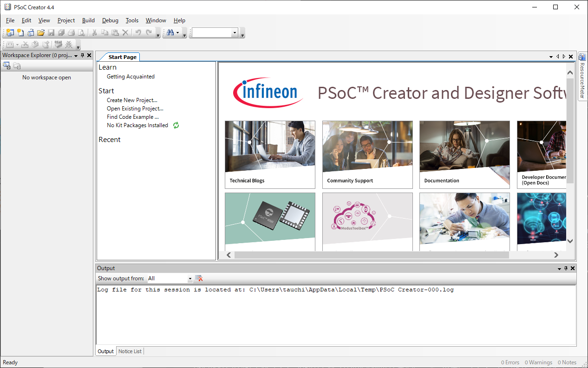Screen dimensions: 588x368
Task: Click the Open File folder icon
Action: [41, 32]
